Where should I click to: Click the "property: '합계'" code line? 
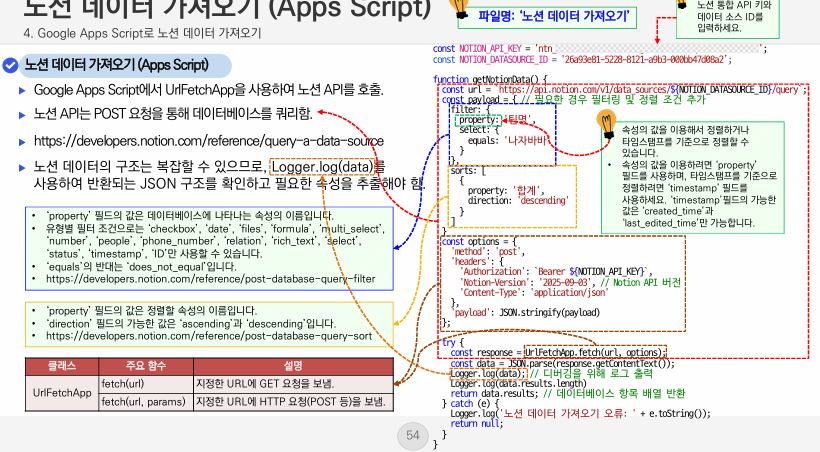(x=506, y=190)
